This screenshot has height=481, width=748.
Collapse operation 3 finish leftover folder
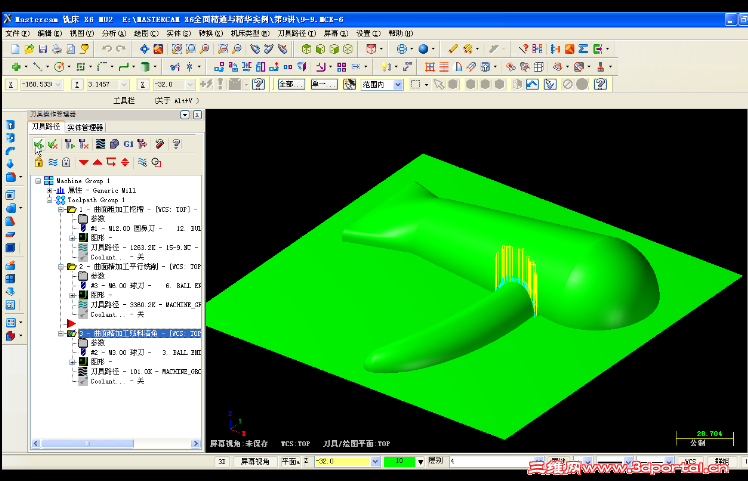pyautogui.click(x=61, y=334)
